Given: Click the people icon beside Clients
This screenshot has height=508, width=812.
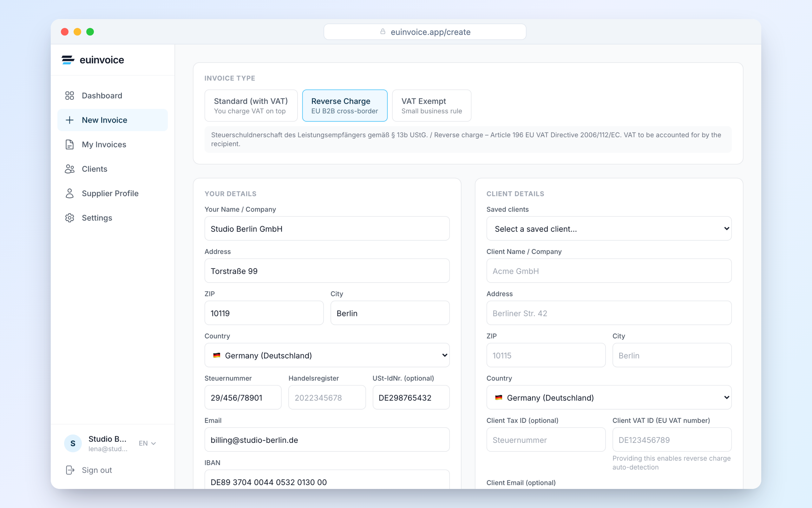Looking at the screenshot, I should [69, 169].
